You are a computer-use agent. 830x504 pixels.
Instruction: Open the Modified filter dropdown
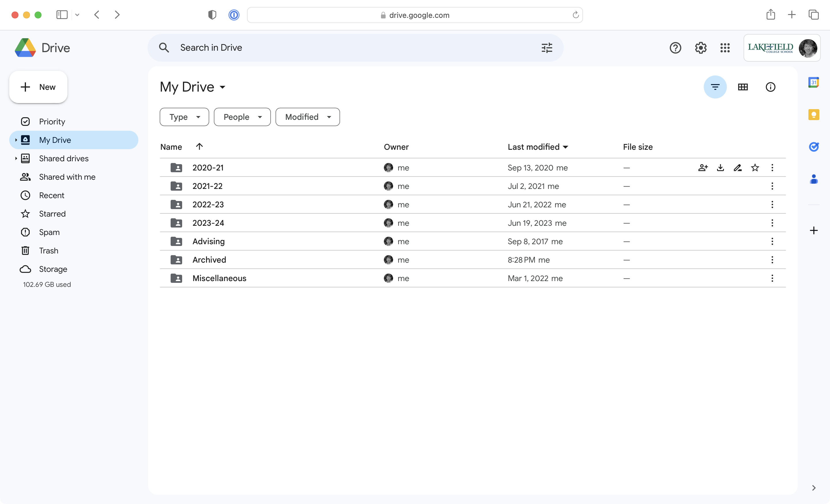[307, 117]
